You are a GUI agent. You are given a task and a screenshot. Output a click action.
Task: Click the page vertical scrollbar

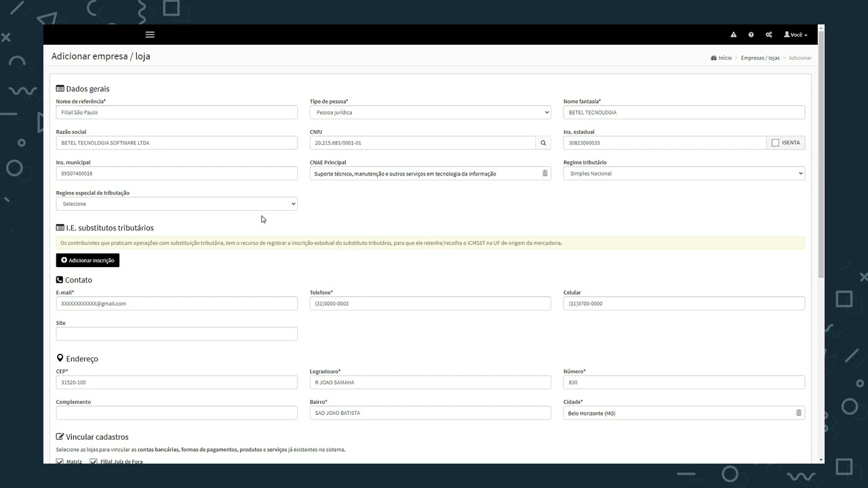click(x=821, y=155)
